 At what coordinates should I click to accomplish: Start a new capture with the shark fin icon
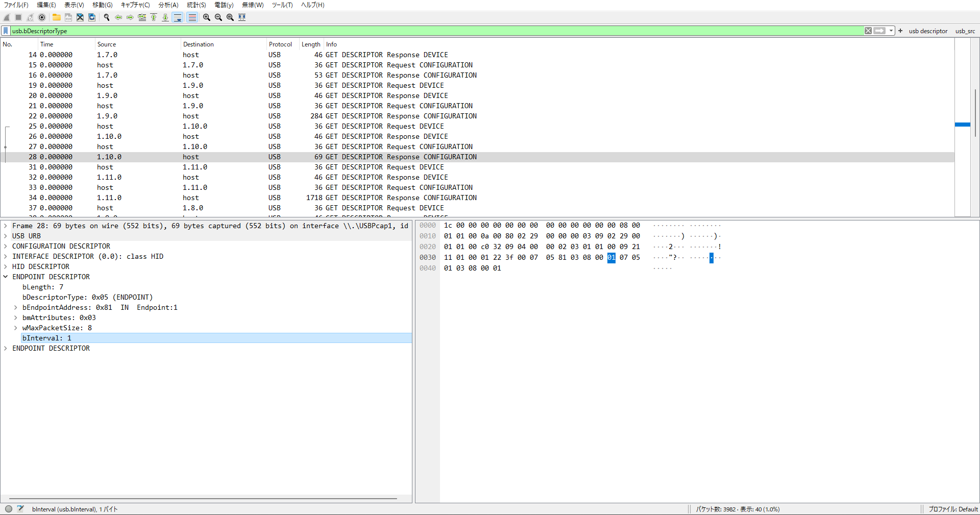(7, 17)
